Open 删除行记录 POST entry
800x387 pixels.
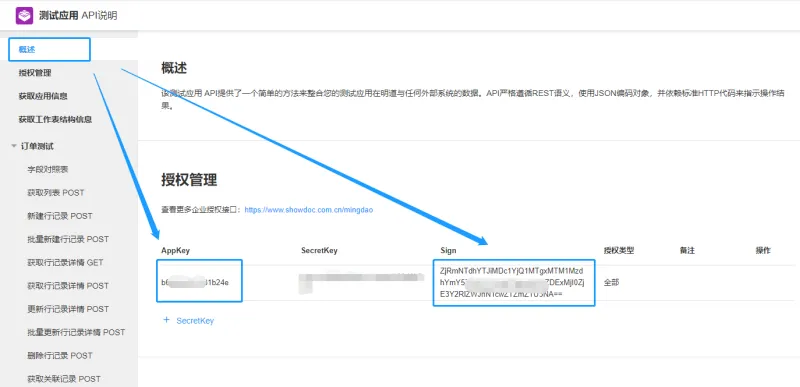60,355
